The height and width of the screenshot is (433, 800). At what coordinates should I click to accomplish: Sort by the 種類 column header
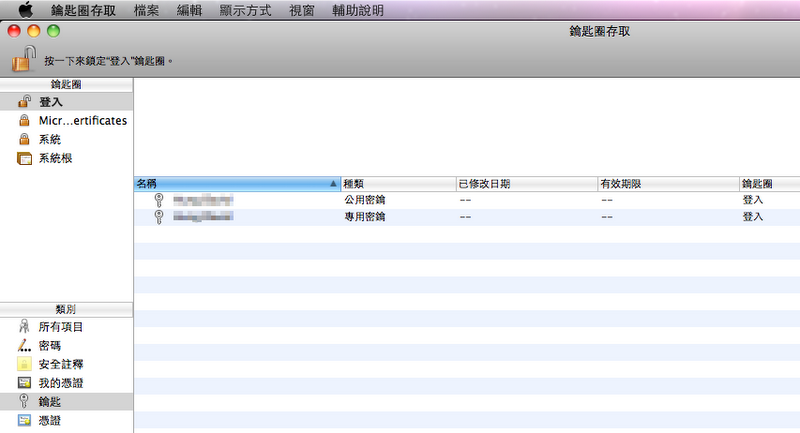click(397, 184)
